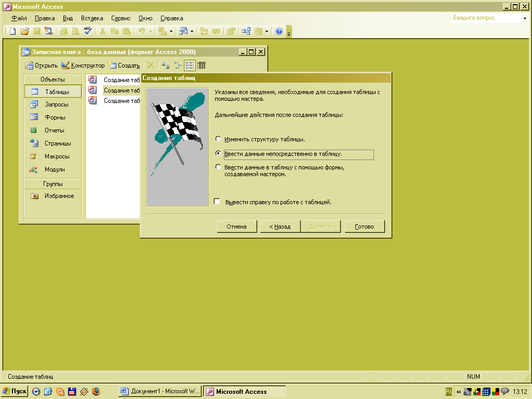This screenshot has height=399, width=532.
Task: Click Large Icons view in database window
Action: 166,65
